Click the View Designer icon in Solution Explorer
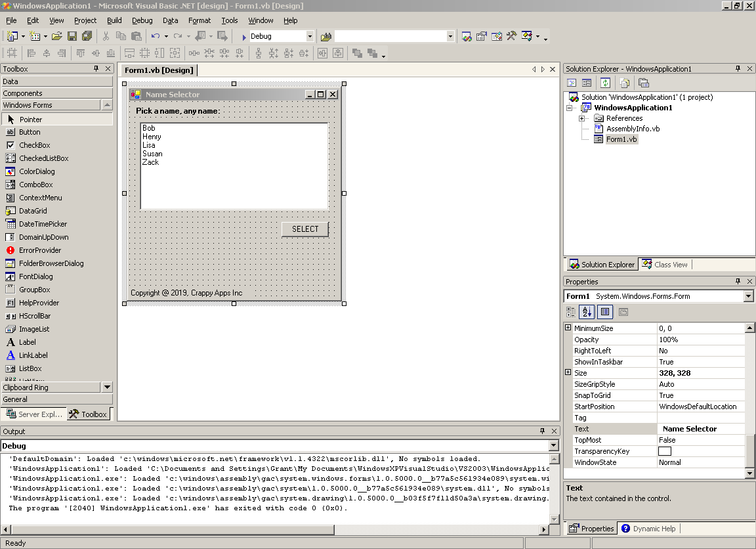 tap(587, 83)
